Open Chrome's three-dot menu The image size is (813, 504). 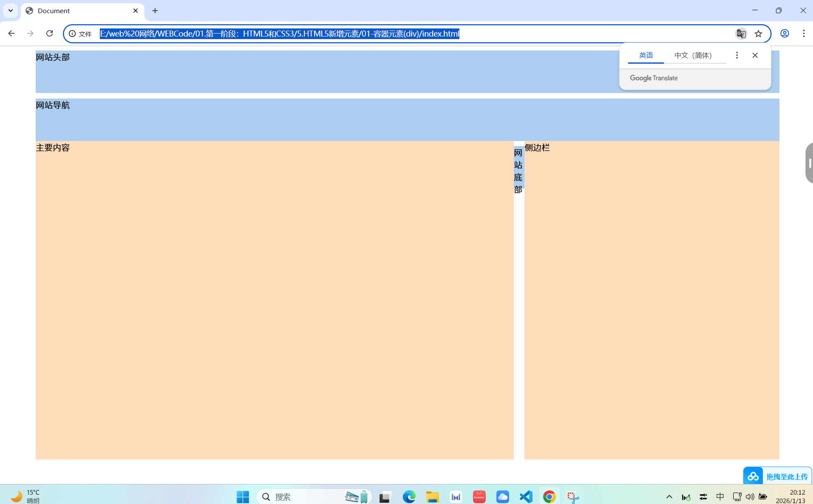[803, 34]
